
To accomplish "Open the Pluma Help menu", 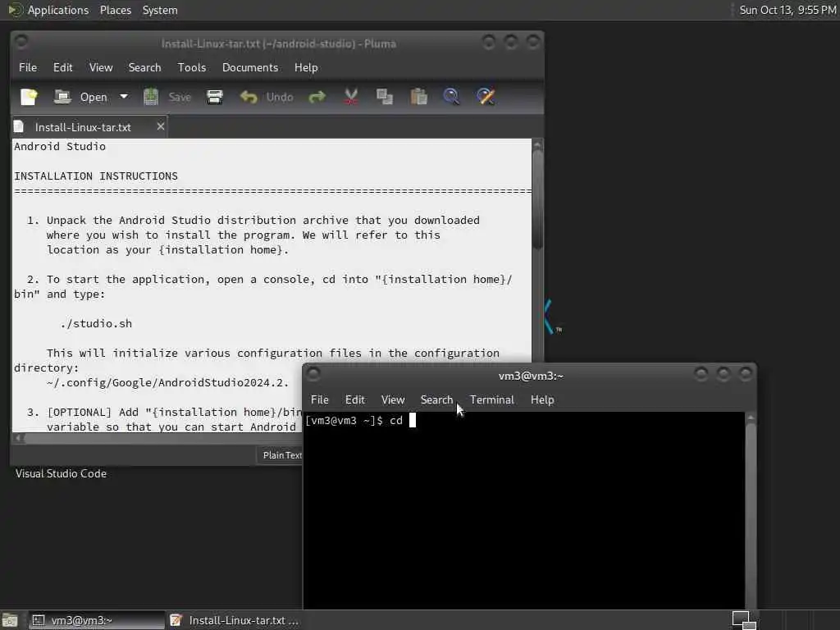I will click(306, 67).
